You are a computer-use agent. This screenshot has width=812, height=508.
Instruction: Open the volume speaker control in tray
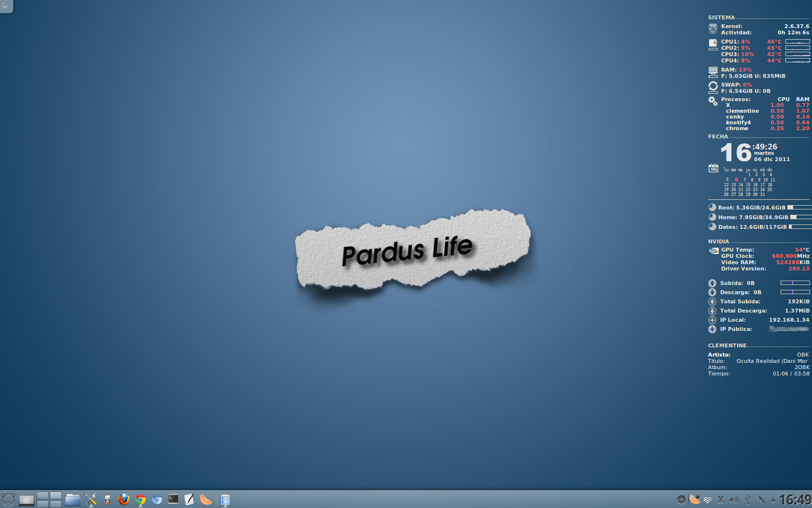pos(734,500)
